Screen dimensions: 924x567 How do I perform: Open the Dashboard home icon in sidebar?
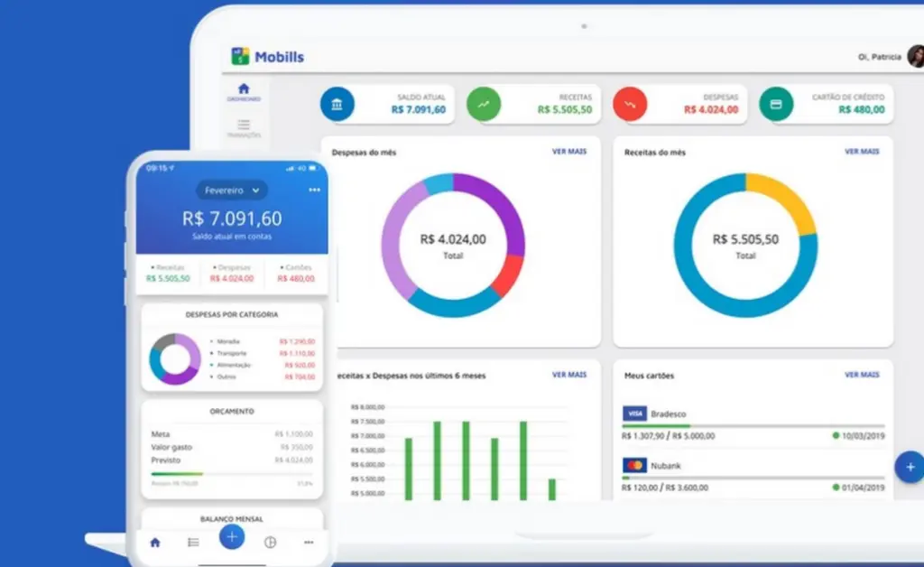coord(244,91)
